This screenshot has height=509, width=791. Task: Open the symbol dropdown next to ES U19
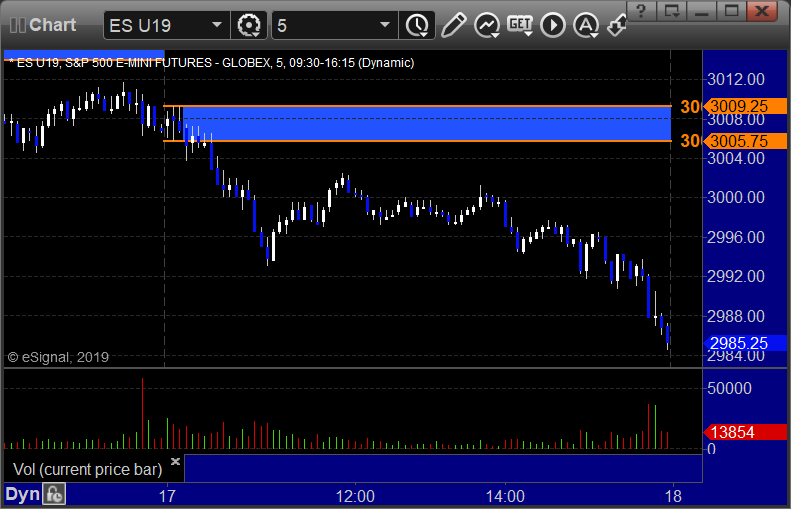click(217, 25)
